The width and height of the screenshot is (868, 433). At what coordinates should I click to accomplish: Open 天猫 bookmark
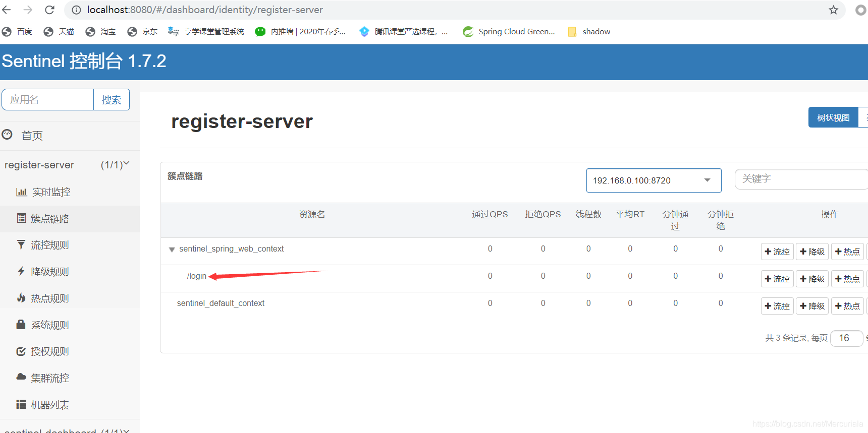pos(59,32)
